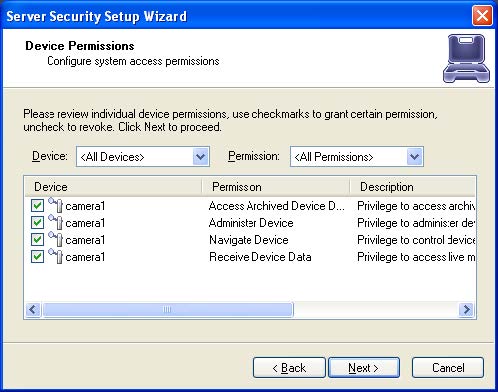Uncheck Administer Device permission checkbox

coord(37,223)
